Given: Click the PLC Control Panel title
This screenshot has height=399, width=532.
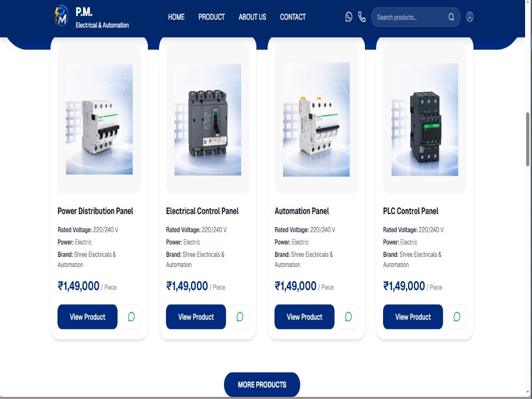Looking at the screenshot, I should pos(411,211).
